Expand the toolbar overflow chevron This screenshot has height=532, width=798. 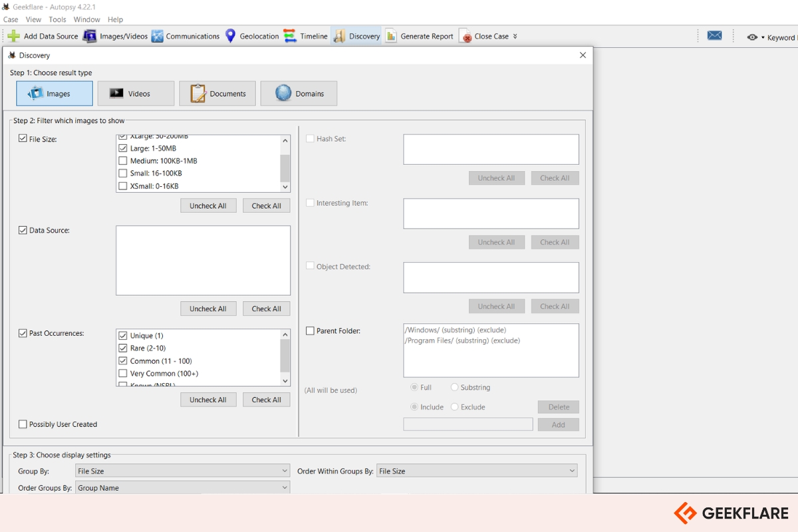[515, 37]
